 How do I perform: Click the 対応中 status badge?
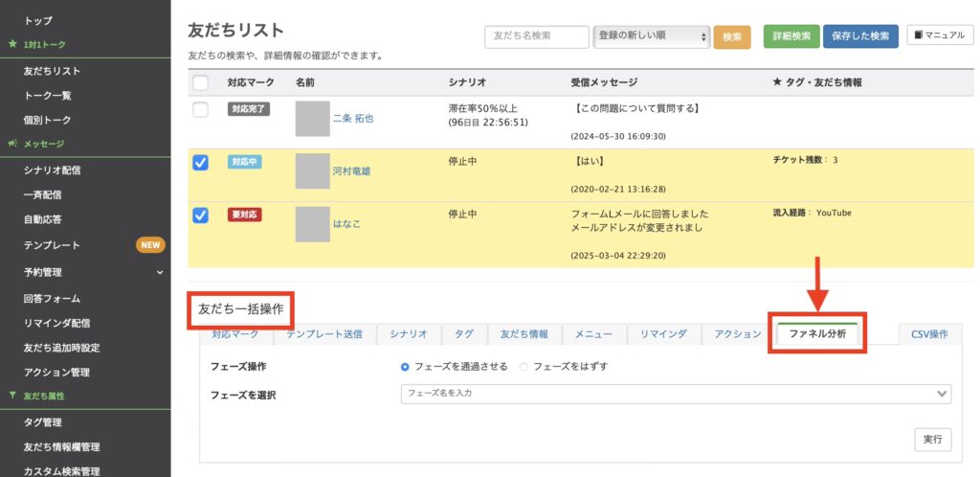[246, 163]
